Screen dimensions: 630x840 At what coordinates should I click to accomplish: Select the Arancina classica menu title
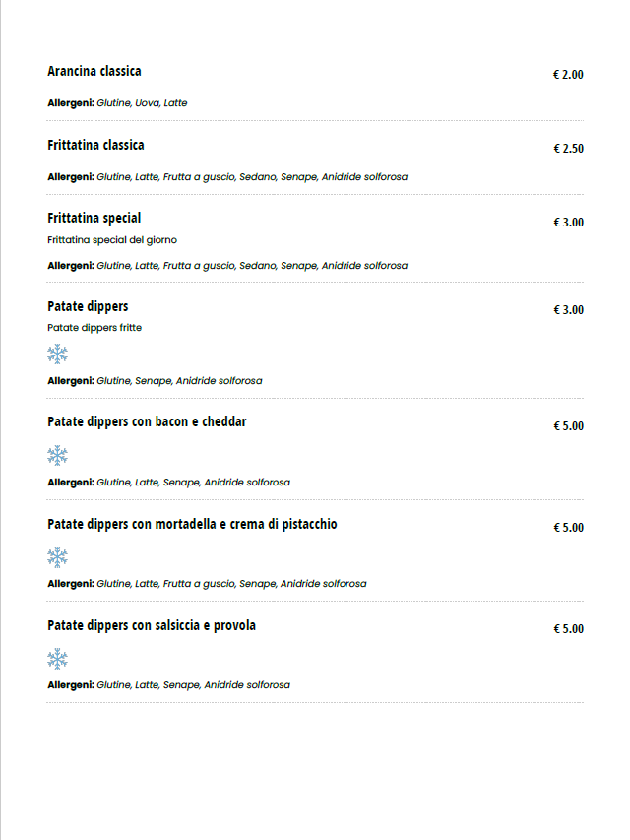point(94,71)
